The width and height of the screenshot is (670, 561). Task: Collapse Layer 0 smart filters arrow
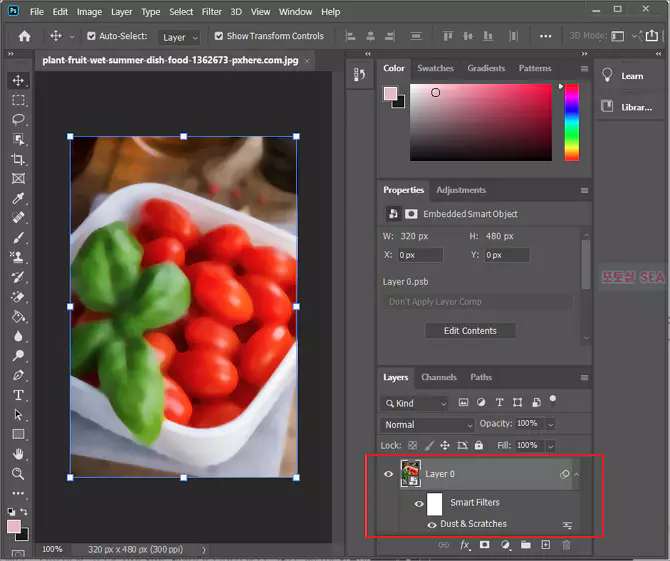click(x=576, y=474)
